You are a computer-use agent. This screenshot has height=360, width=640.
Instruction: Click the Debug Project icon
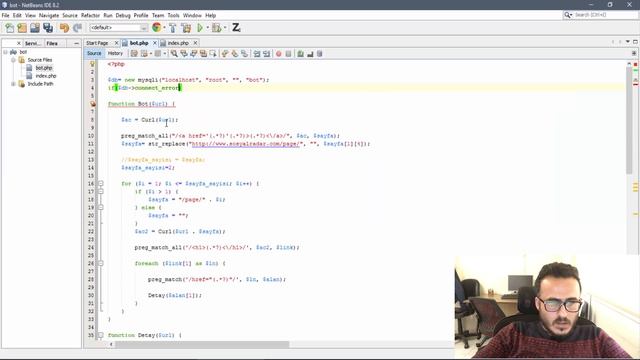[216, 28]
